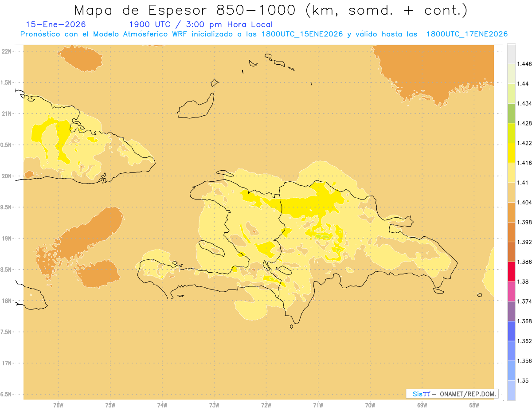Click the 76W longitude label

pyautogui.click(x=58, y=405)
